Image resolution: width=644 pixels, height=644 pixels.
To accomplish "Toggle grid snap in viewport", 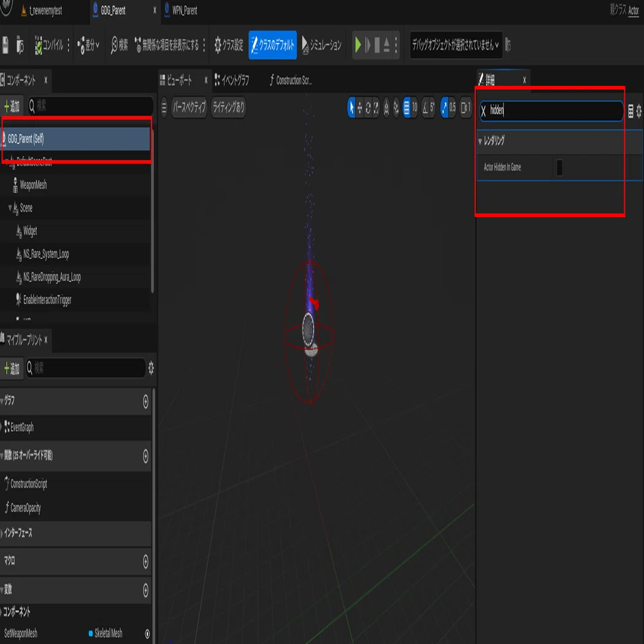I will point(407,107).
